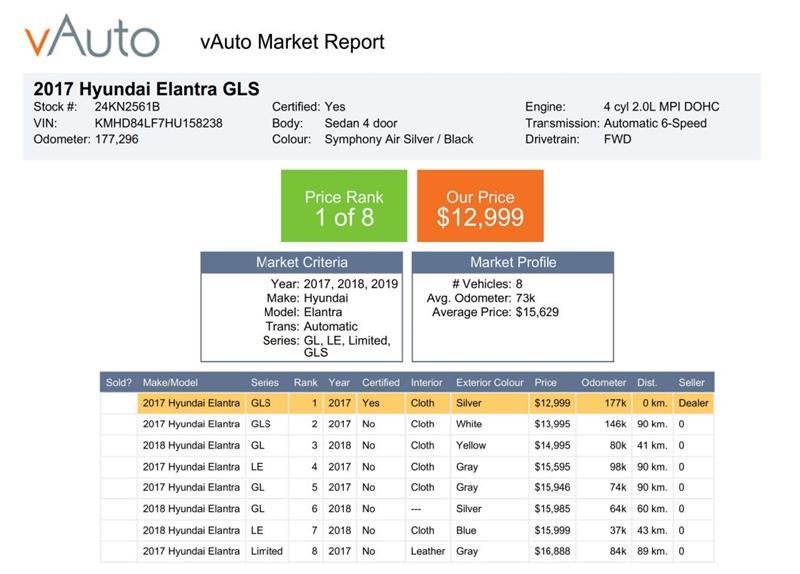Click the 2017 Hyundai Elantra GLS heading
Viewport: 800px width, 574px height.
pyautogui.click(x=146, y=89)
